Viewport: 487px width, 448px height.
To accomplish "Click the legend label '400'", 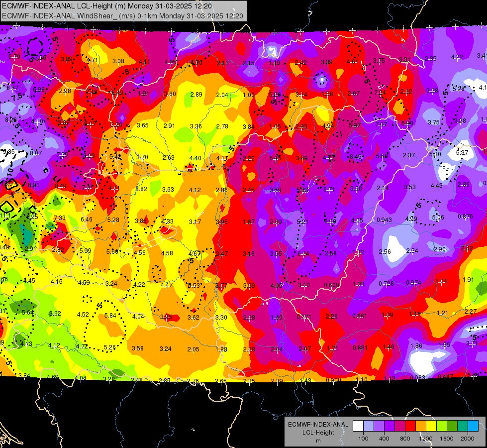I will pyautogui.click(x=384, y=439).
